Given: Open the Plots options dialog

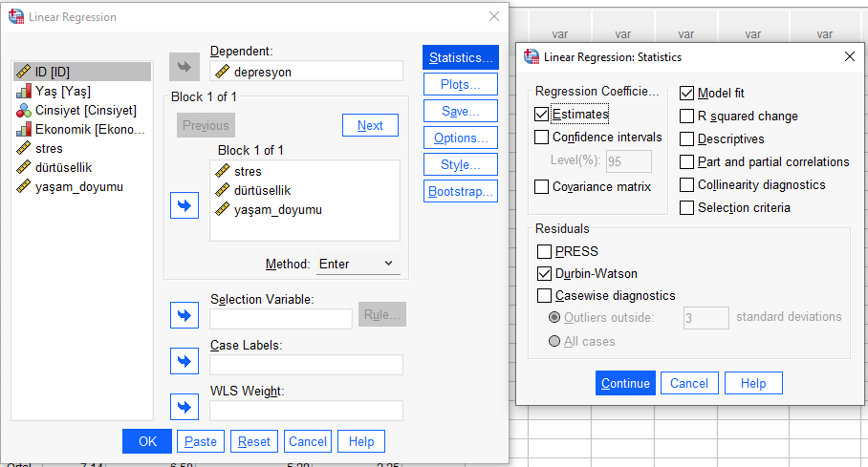Looking at the screenshot, I should [x=460, y=84].
